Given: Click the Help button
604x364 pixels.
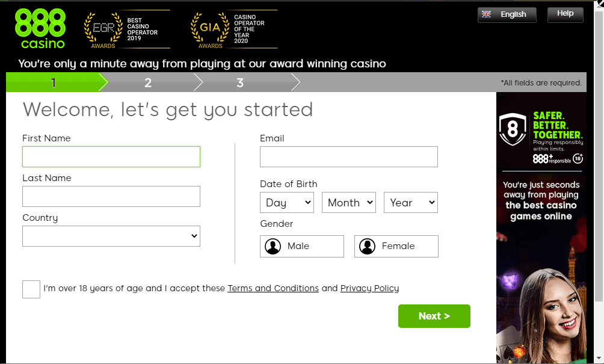Looking at the screenshot, I should click(x=565, y=14).
